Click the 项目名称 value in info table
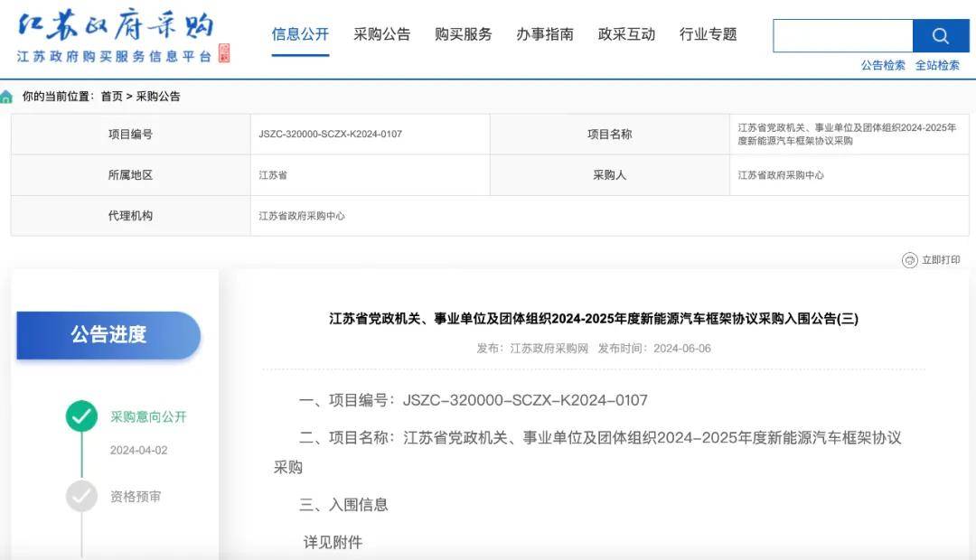Viewport: 976px width, 560px height. click(x=847, y=134)
